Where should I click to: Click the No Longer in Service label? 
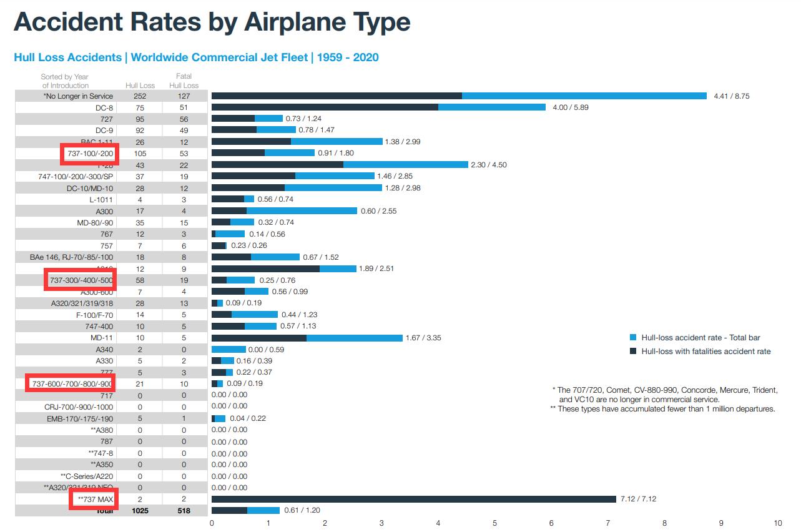point(78,96)
